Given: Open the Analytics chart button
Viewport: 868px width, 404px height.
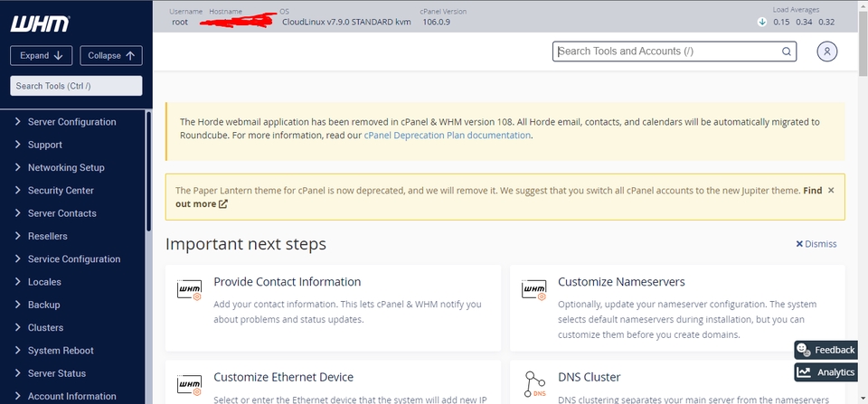Looking at the screenshot, I should (826, 371).
